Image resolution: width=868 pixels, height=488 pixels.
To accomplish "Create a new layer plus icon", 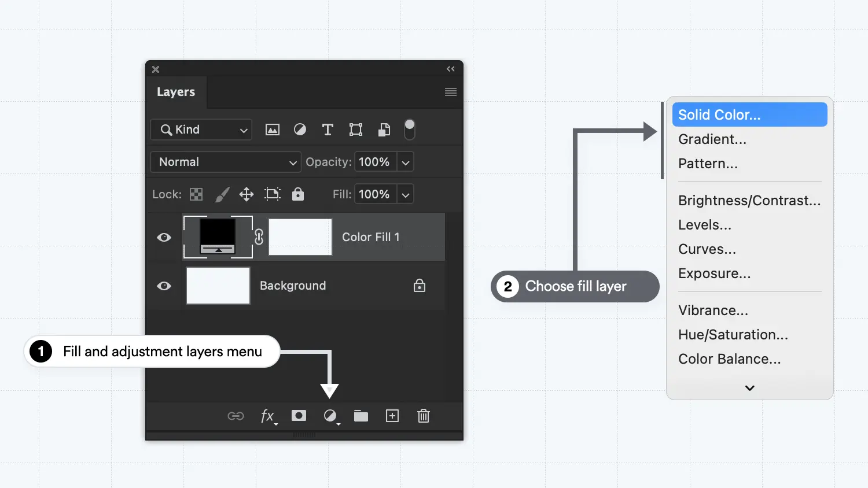I will coord(392,416).
